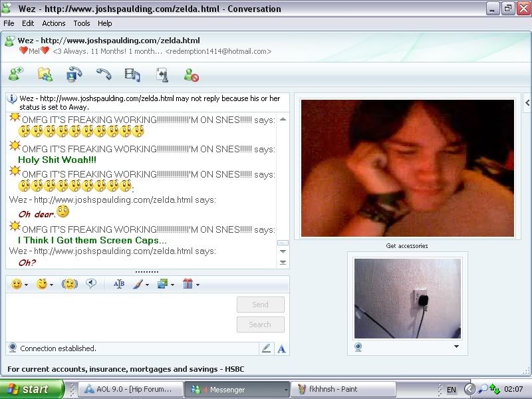The height and width of the screenshot is (399, 532).
Task: Toggle the side panel arrow at right edge
Action: point(527,102)
